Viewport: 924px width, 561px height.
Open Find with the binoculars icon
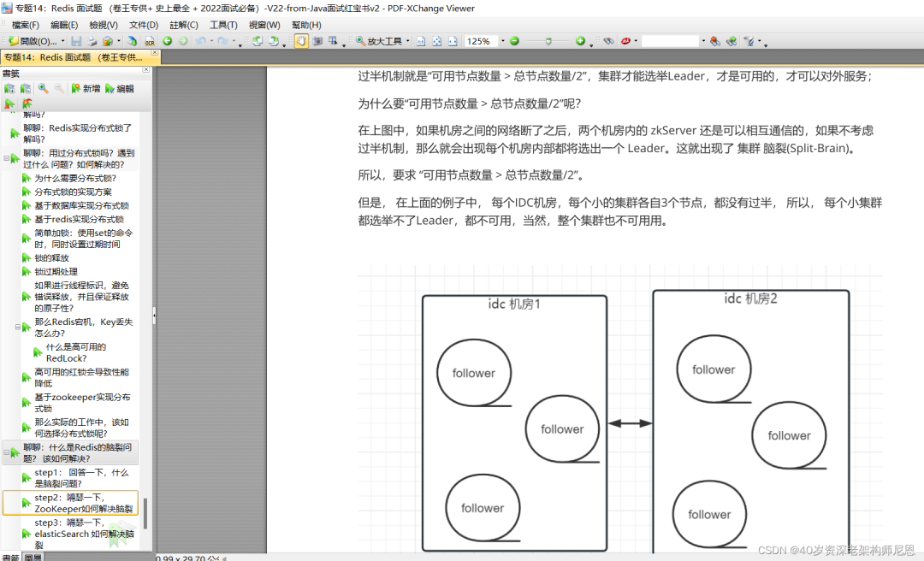tap(609, 41)
